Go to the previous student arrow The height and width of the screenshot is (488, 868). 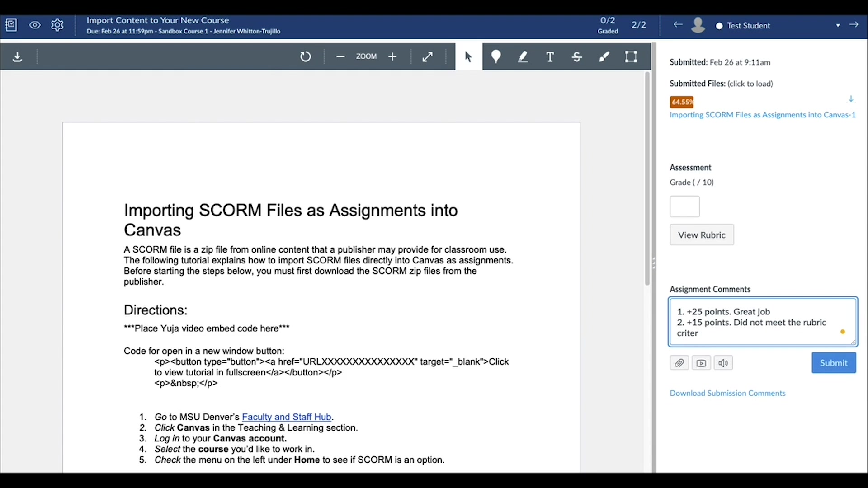click(x=678, y=25)
